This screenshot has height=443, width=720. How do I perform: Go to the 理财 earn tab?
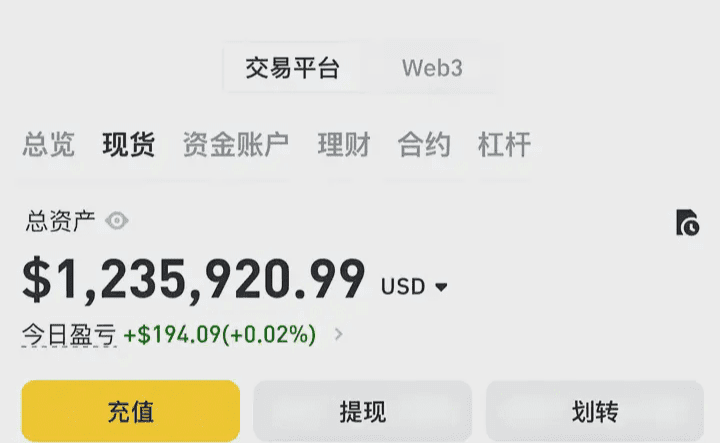coord(344,145)
